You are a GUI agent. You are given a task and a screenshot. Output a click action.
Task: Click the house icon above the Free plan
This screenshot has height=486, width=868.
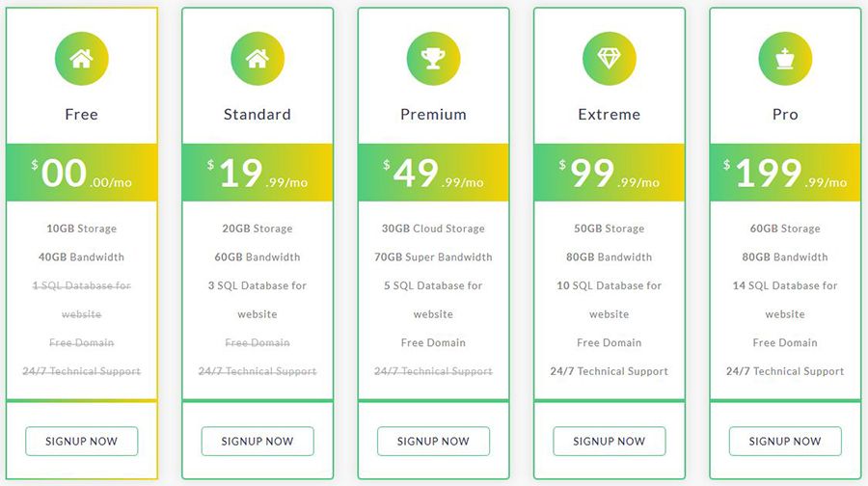(x=81, y=58)
